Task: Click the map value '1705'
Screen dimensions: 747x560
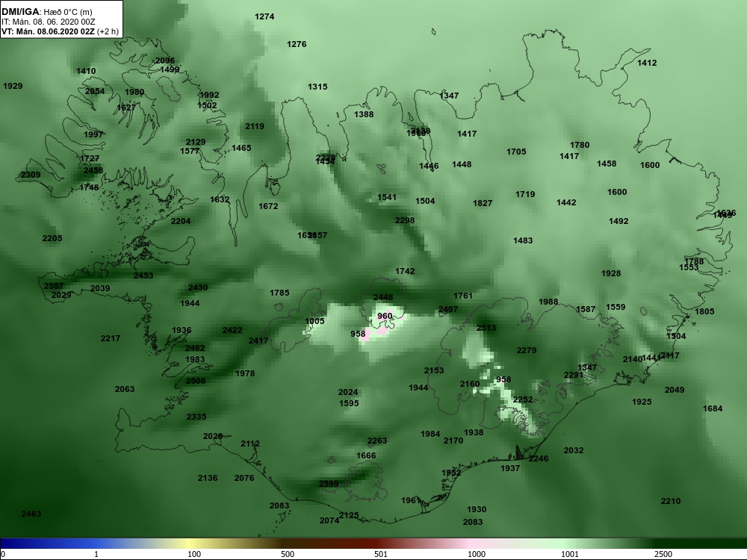Action: [x=516, y=152]
